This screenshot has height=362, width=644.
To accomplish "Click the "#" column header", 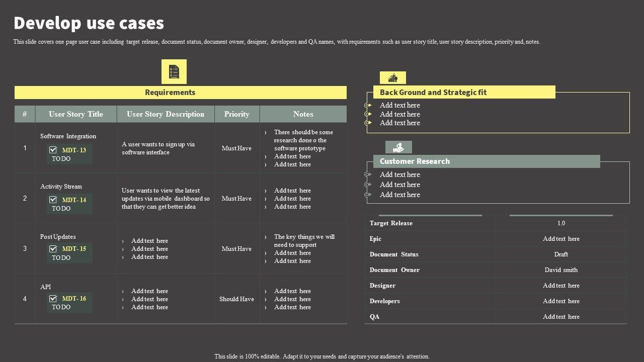I will pyautogui.click(x=25, y=114).
